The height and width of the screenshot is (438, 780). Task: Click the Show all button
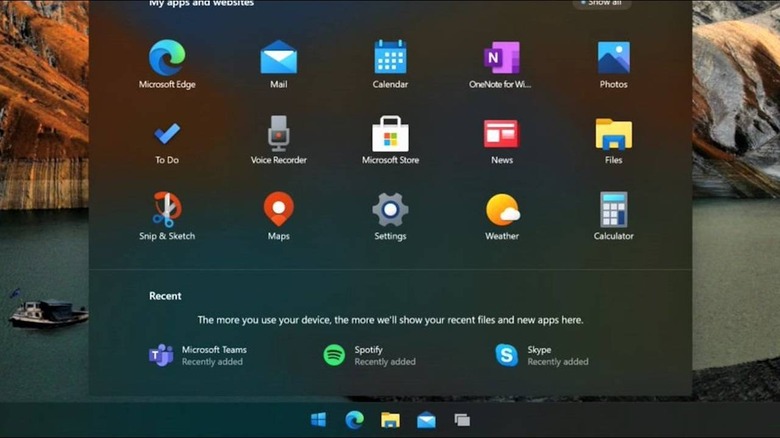coord(601,3)
